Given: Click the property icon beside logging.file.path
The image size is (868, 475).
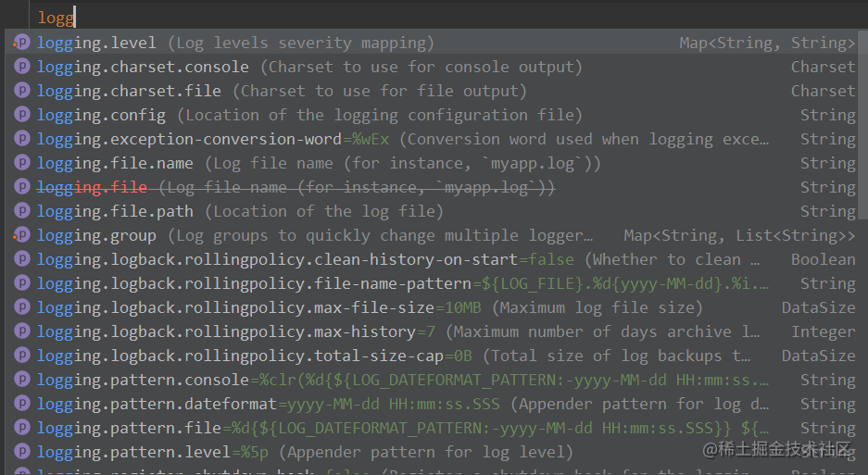Looking at the screenshot, I should pos(21,211).
